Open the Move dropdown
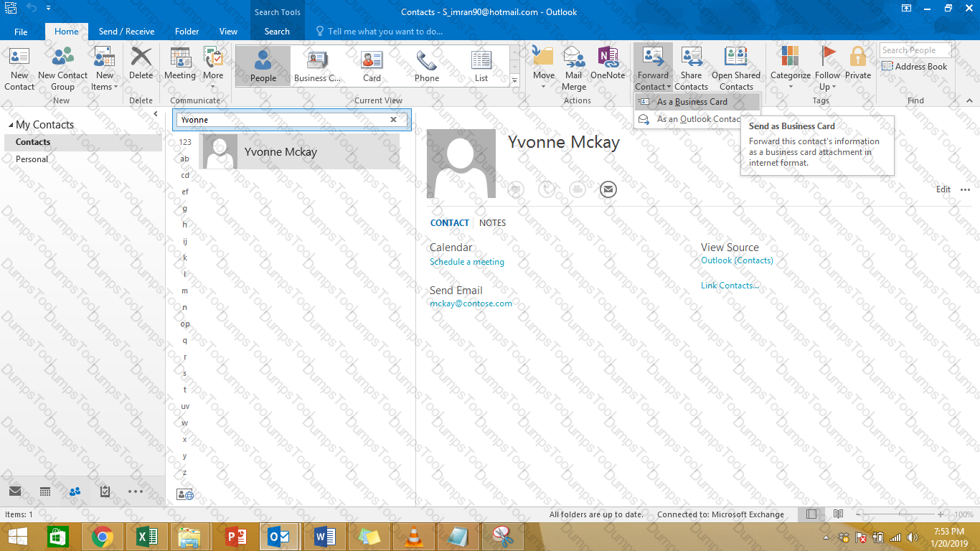The image size is (980, 551). tap(543, 69)
